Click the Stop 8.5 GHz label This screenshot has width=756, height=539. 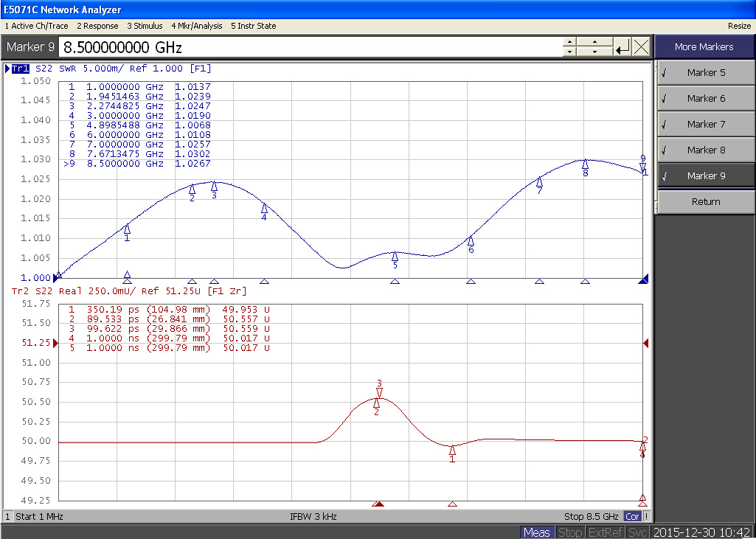point(591,516)
